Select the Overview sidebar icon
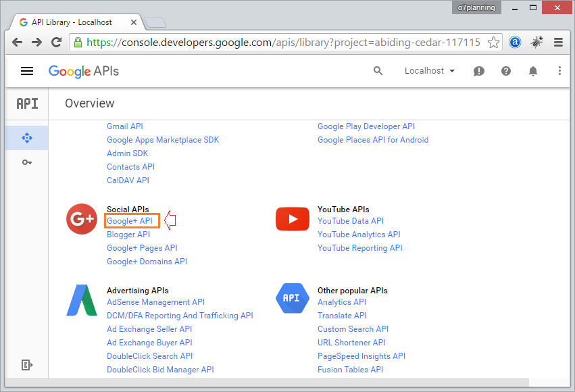The width and height of the screenshot is (575, 392). tap(27, 138)
